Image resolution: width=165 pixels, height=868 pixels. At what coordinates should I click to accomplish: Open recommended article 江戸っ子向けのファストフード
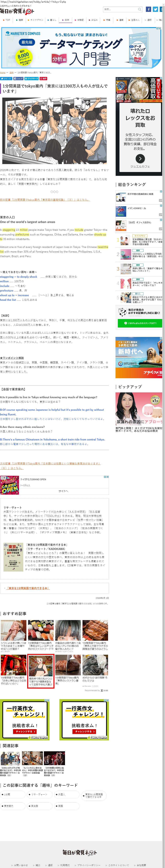41,636
